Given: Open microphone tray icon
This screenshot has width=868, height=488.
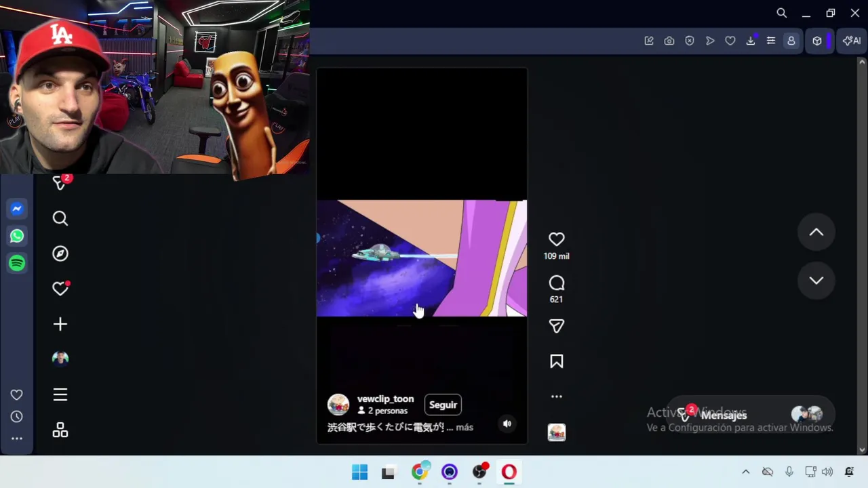Looking at the screenshot, I should pyautogui.click(x=789, y=472).
